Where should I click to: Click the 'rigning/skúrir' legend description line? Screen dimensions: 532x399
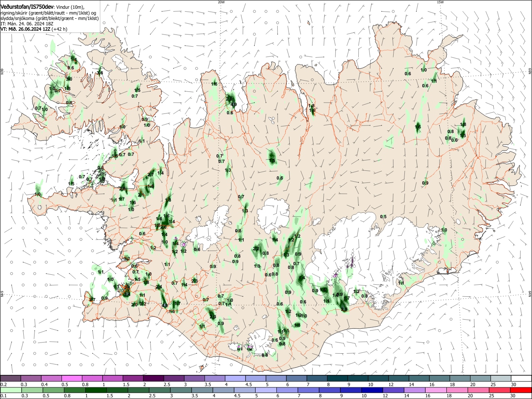49,12
